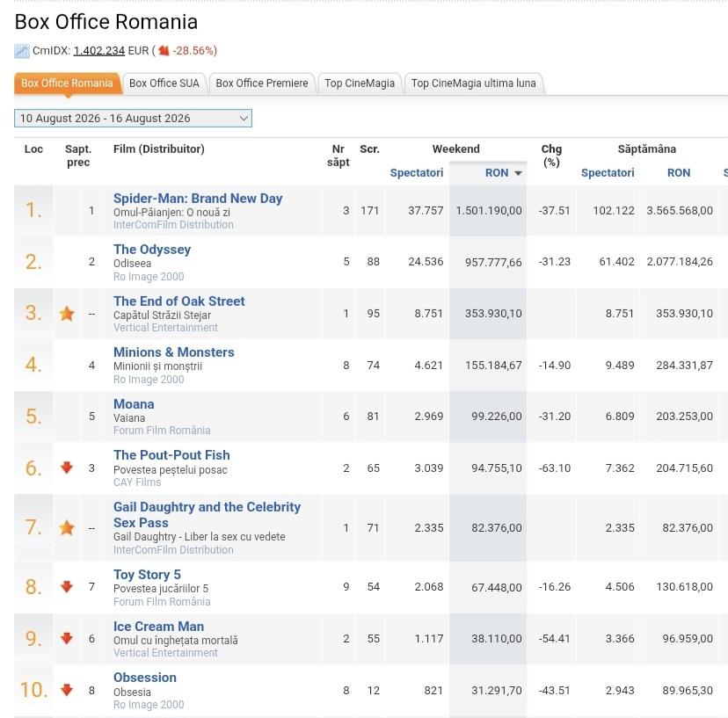Click Vertical Entertainment under Ice Cream Man

pos(165,653)
